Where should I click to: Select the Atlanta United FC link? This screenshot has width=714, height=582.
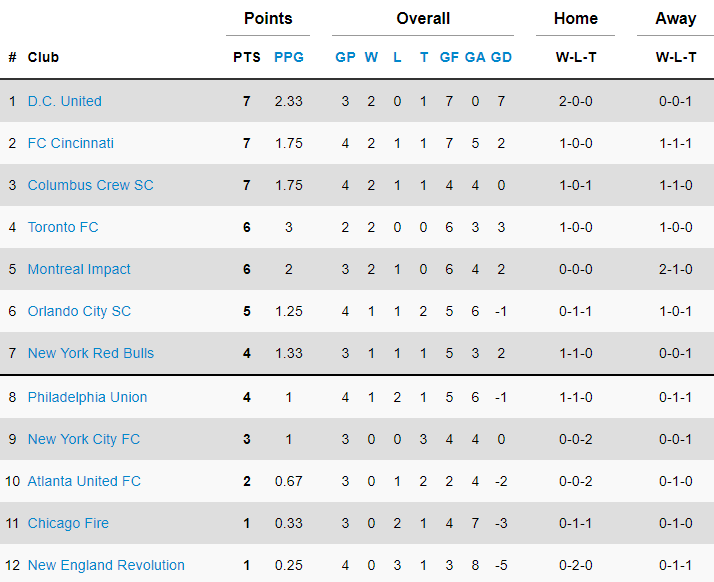point(84,481)
